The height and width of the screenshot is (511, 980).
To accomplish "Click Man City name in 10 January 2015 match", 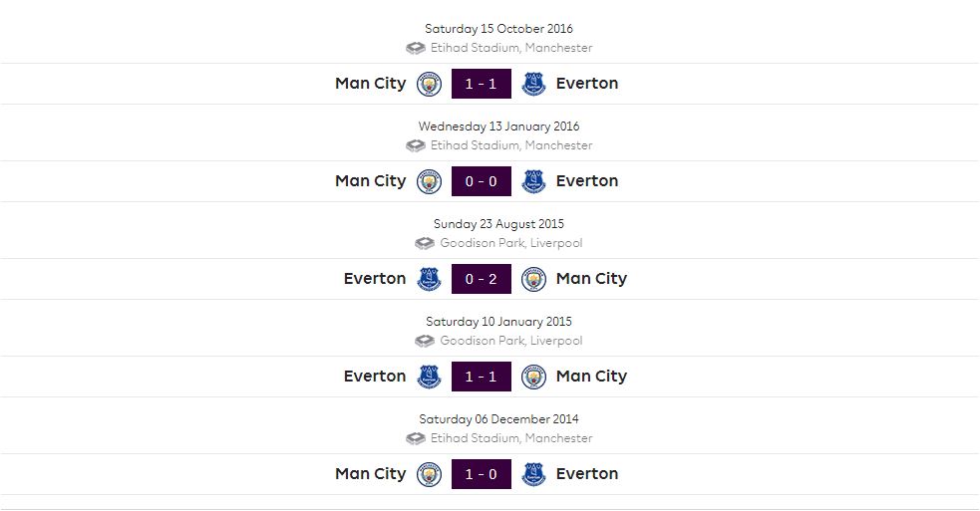I will point(591,377).
